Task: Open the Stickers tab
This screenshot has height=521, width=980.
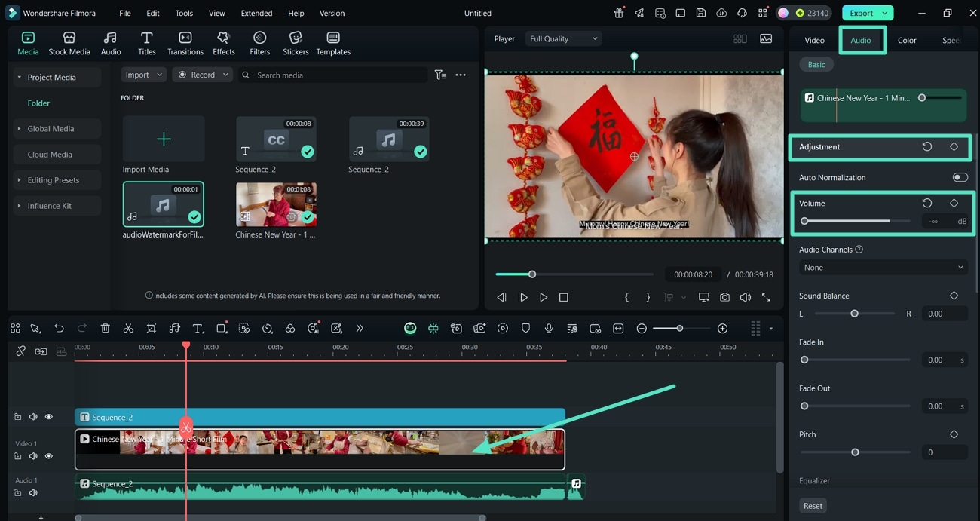Action: (296, 44)
